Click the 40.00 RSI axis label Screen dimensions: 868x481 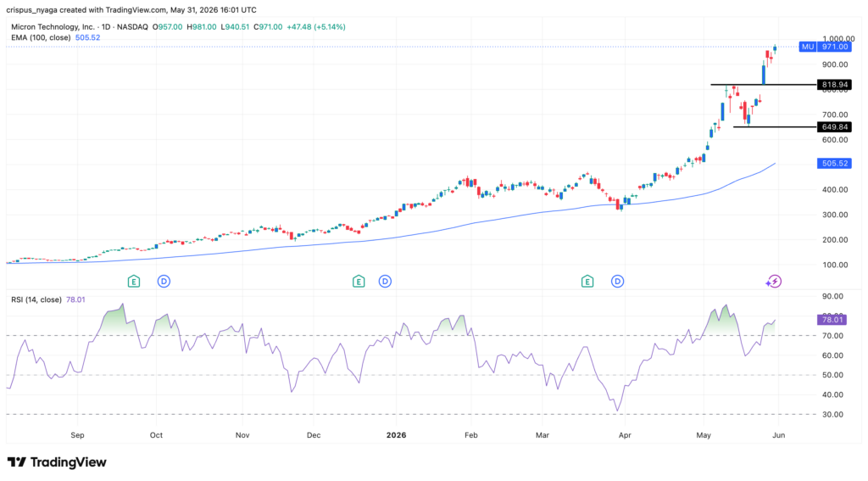[x=832, y=395]
